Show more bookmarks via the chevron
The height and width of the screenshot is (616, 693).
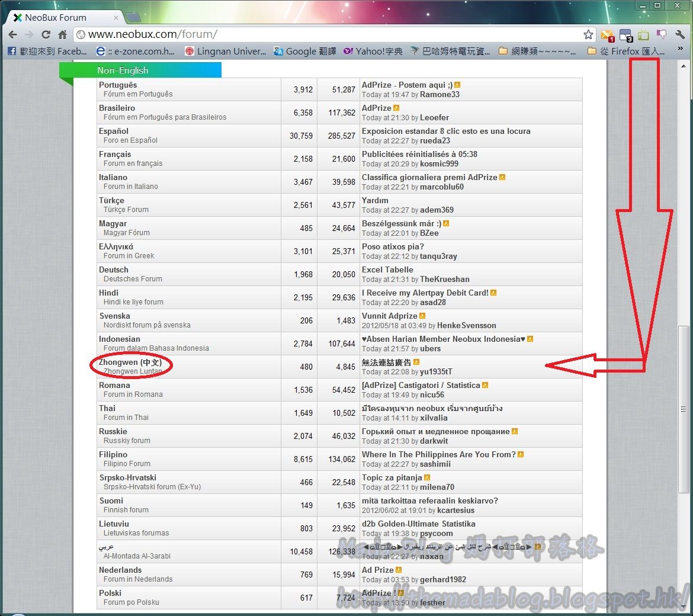point(681,48)
